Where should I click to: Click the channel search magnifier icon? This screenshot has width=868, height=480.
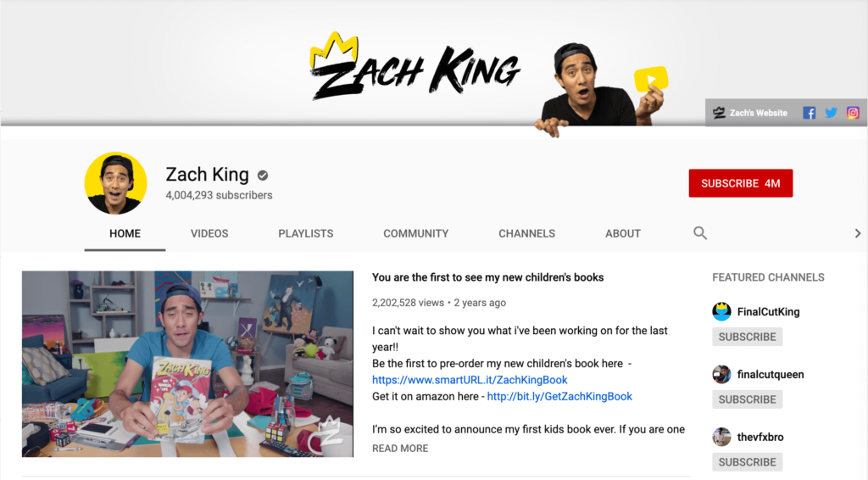click(x=699, y=233)
